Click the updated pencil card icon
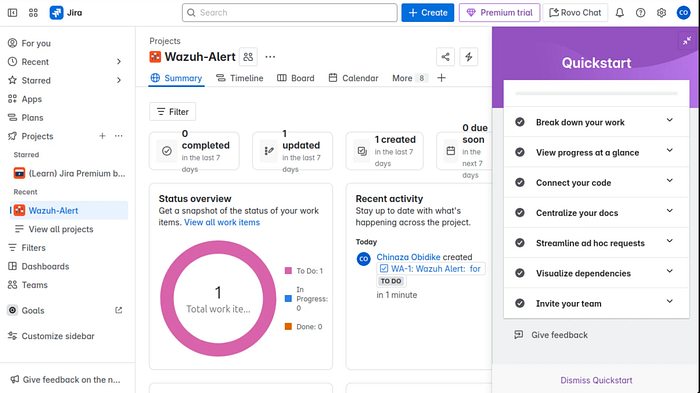The height and width of the screenshot is (393, 700). (269, 151)
